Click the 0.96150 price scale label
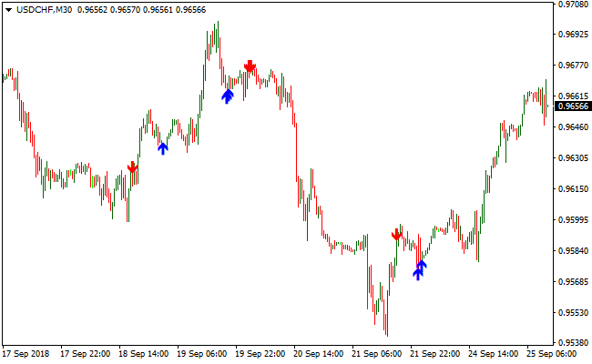Screen dimensions: 592x364 tap(573, 189)
